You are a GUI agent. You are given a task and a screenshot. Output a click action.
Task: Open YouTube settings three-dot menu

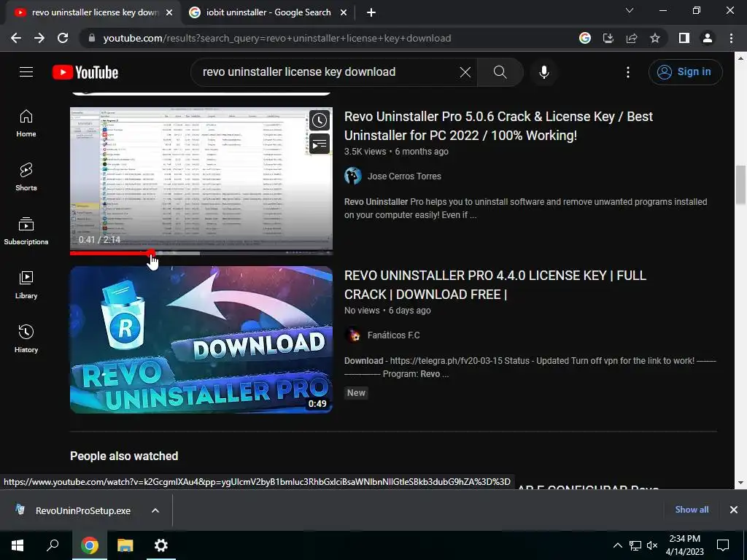(628, 72)
